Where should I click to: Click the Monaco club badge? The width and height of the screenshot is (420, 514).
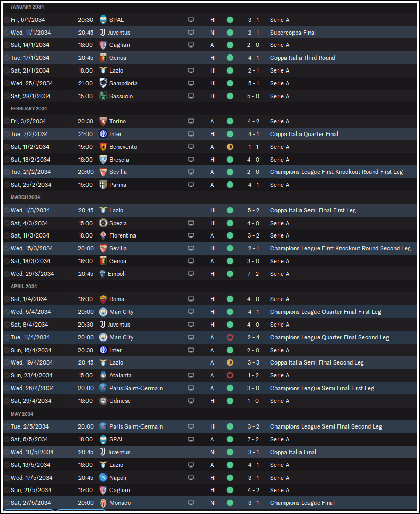[103, 503]
